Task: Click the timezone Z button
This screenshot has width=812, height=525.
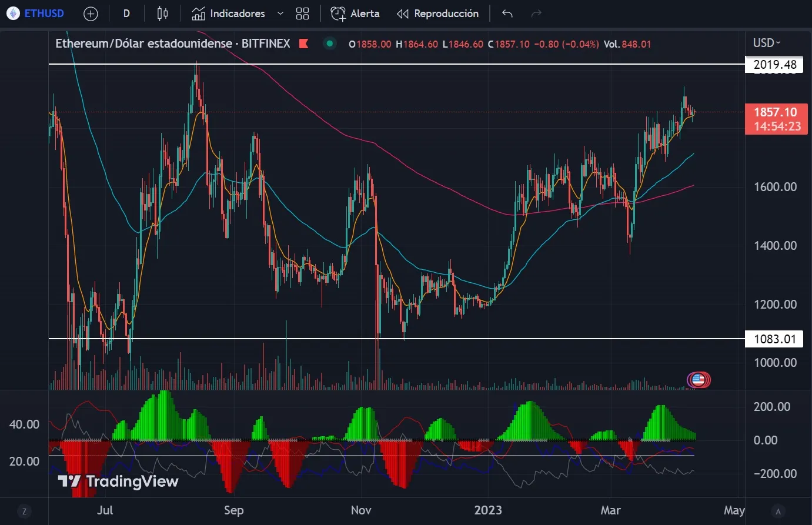Action: 24,511
